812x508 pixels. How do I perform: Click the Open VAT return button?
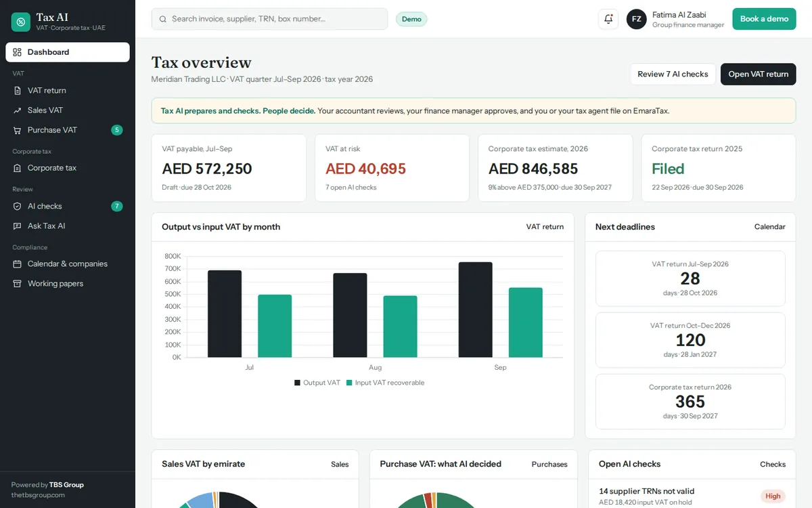[x=758, y=74]
